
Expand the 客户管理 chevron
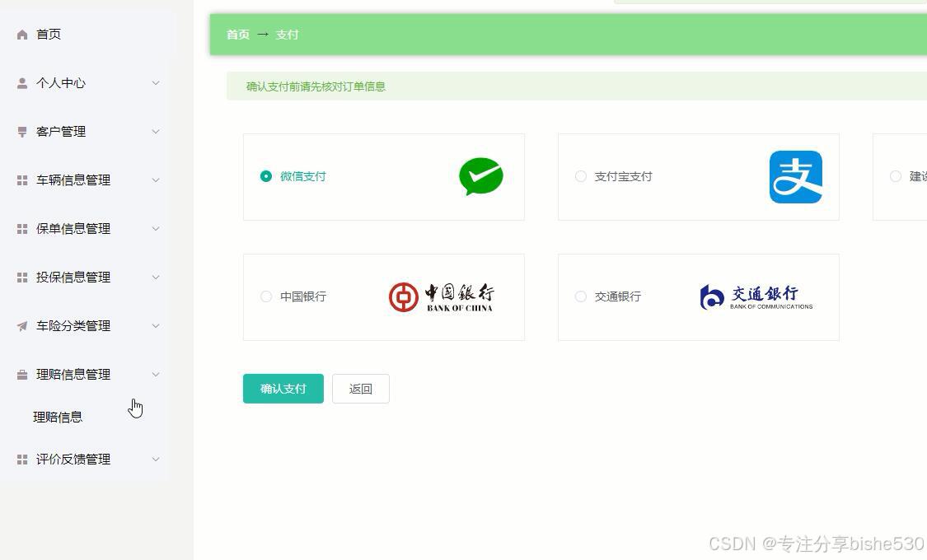pos(156,131)
